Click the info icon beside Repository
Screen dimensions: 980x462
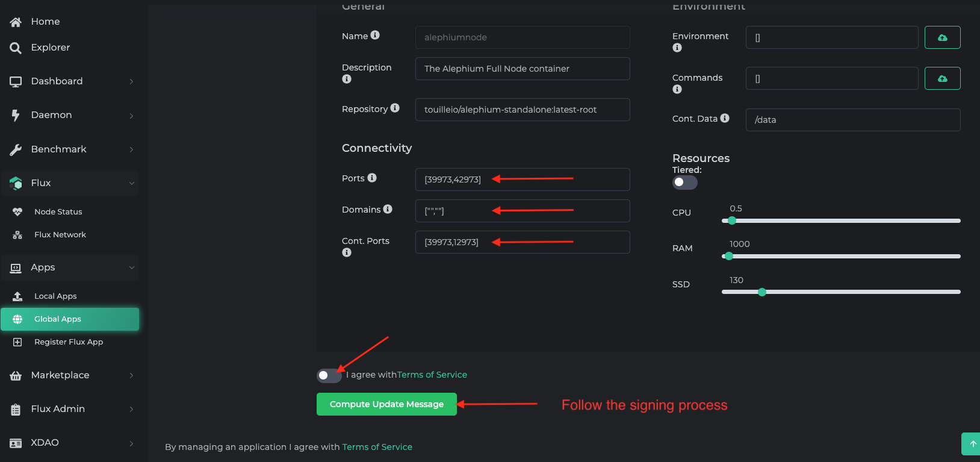click(395, 108)
